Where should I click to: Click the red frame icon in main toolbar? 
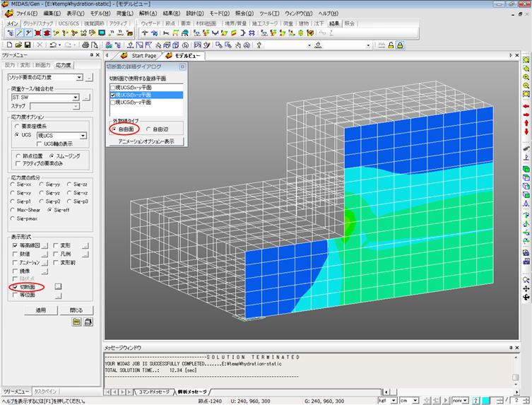tap(37, 33)
